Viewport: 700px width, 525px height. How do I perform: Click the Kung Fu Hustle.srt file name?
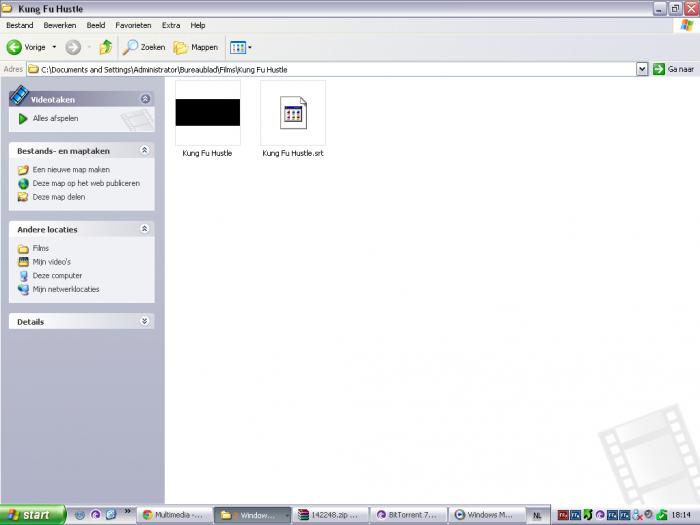tap(293, 153)
